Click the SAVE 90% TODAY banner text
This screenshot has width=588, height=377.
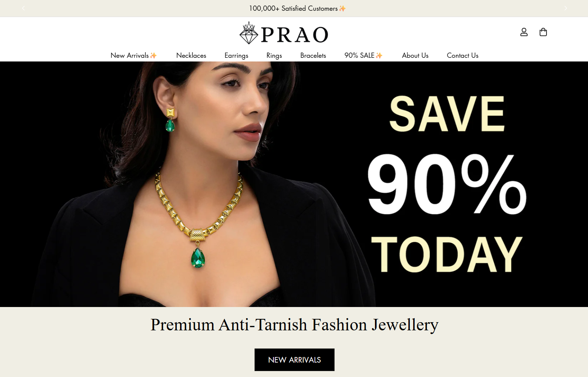(x=447, y=184)
